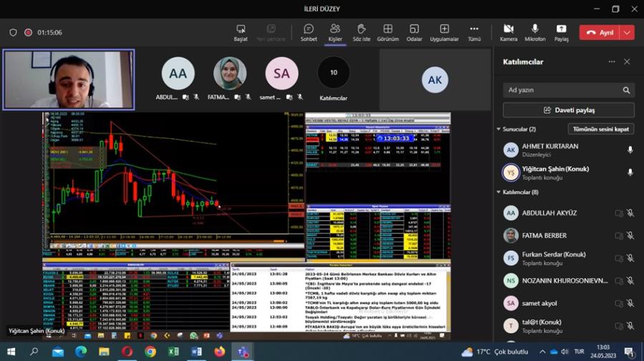Click the Daveti paylaş button

pos(568,110)
